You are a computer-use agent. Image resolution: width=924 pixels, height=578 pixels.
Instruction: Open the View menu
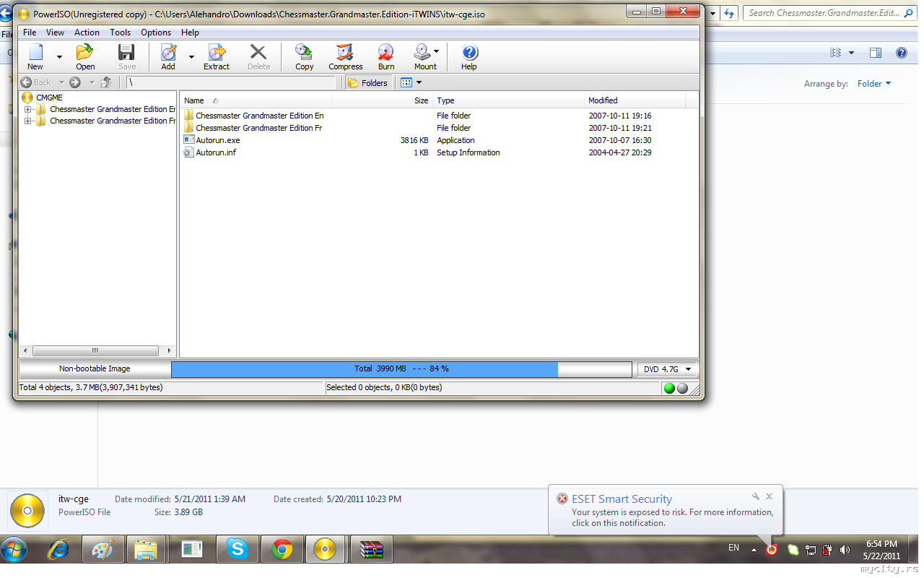point(55,33)
